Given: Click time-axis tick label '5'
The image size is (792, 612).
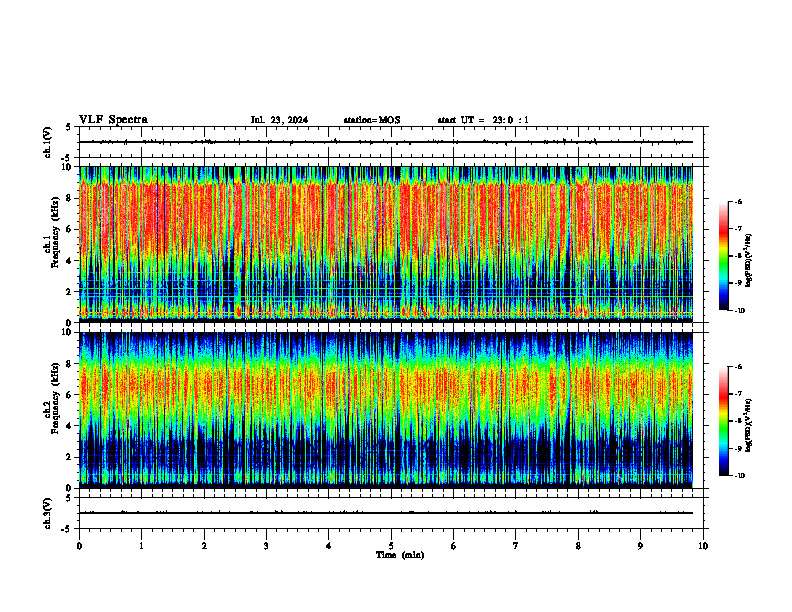Looking at the screenshot, I should [391, 546].
